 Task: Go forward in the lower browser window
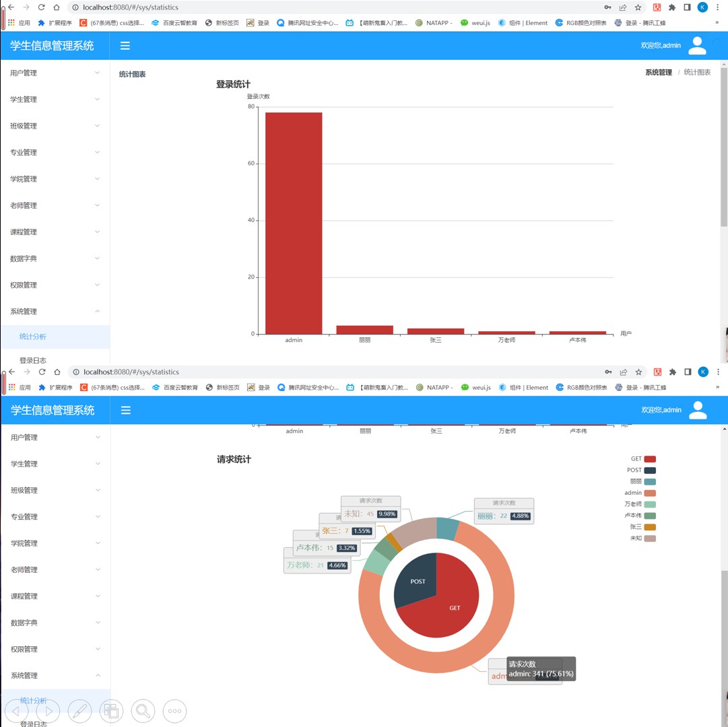pyautogui.click(x=27, y=372)
